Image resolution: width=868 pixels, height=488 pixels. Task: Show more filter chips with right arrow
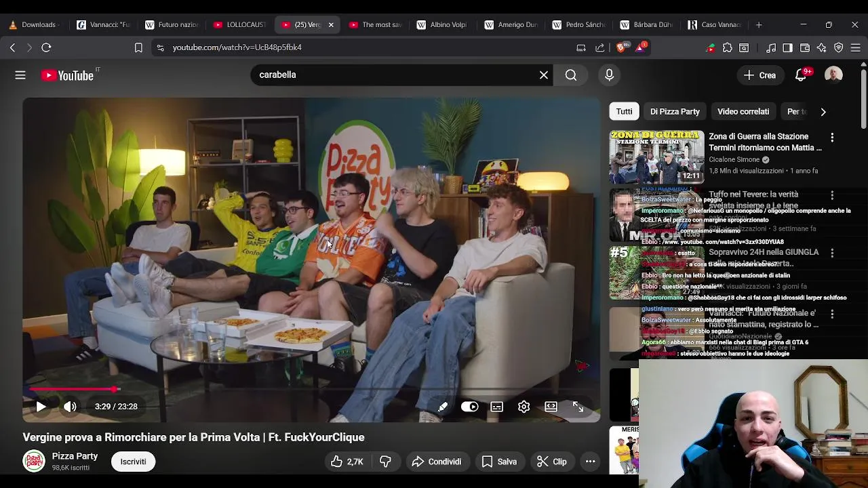(x=823, y=111)
